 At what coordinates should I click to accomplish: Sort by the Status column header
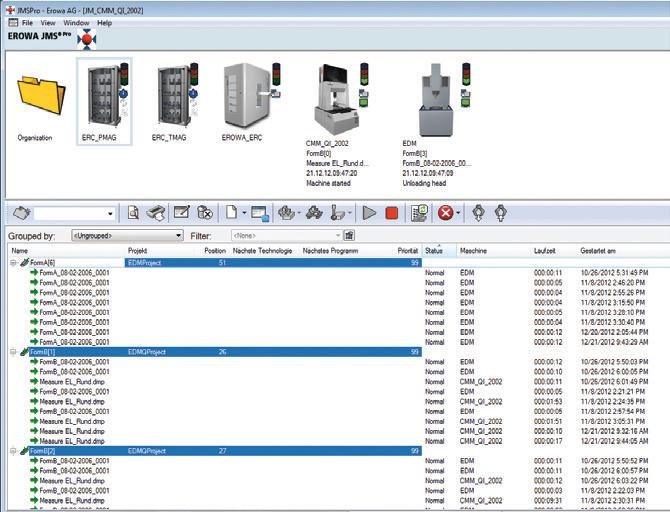tap(434, 250)
